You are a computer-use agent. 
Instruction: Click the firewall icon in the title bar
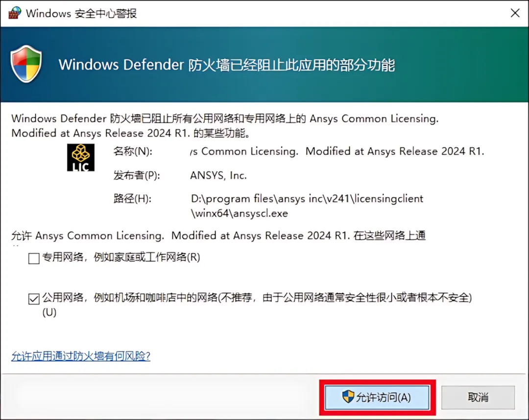coord(14,13)
